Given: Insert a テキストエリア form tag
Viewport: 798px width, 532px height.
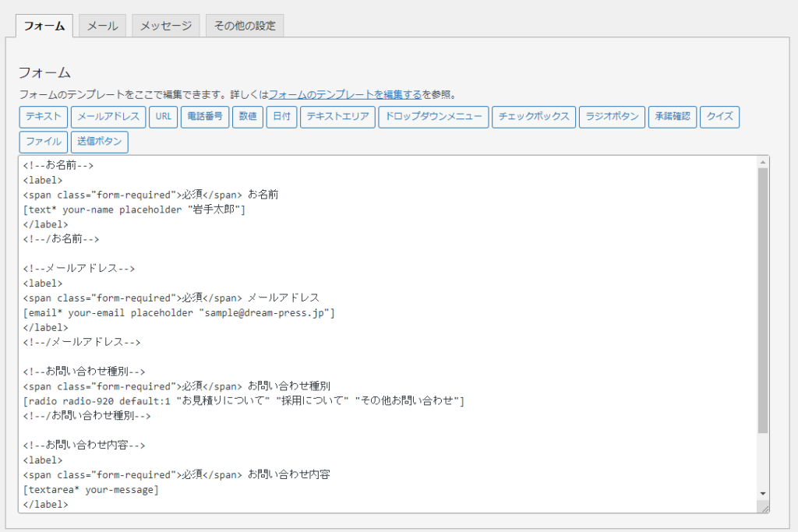Looking at the screenshot, I should (x=337, y=118).
